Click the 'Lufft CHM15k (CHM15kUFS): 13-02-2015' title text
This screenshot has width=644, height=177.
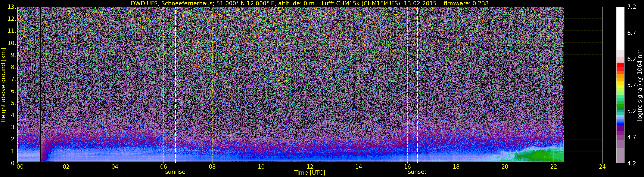click(x=379, y=3)
